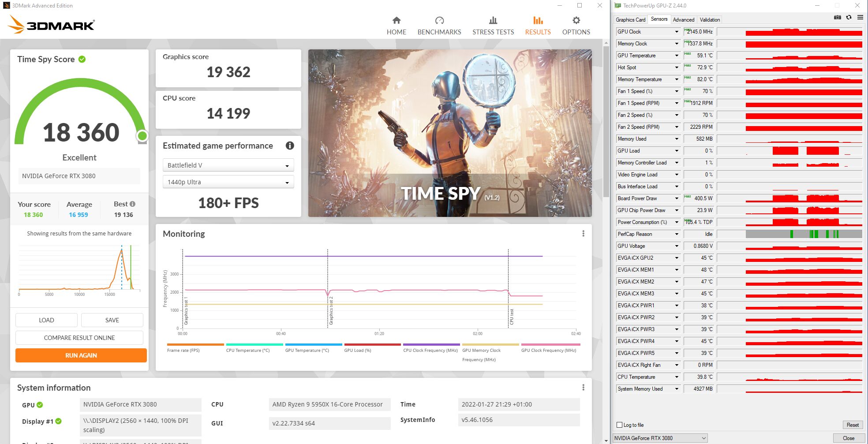Click the info icon next to Best
Screen dimensions: 868x444
(132, 204)
